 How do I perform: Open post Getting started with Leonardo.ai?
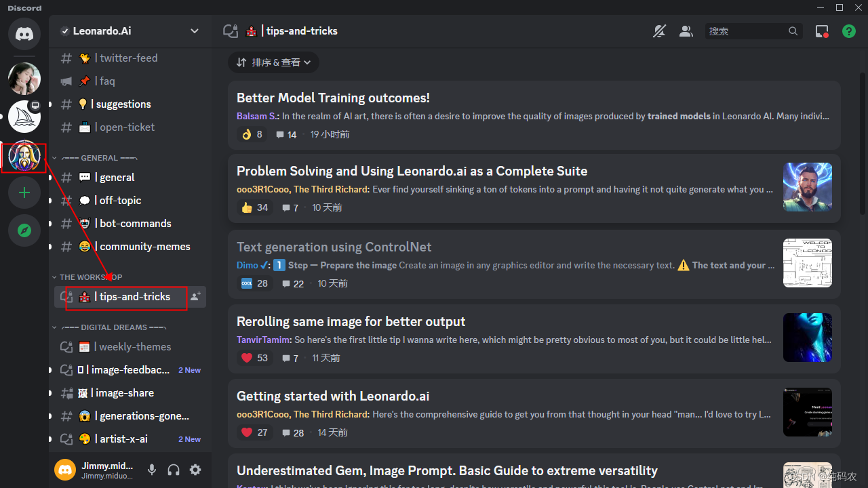pyautogui.click(x=534, y=413)
